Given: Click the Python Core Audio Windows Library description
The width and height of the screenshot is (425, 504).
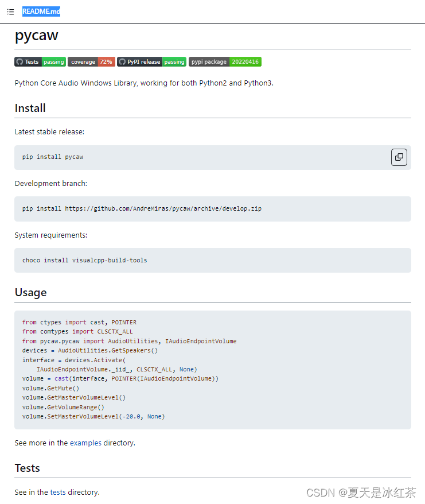Looking at the screenshot, I should pos(144,83).
